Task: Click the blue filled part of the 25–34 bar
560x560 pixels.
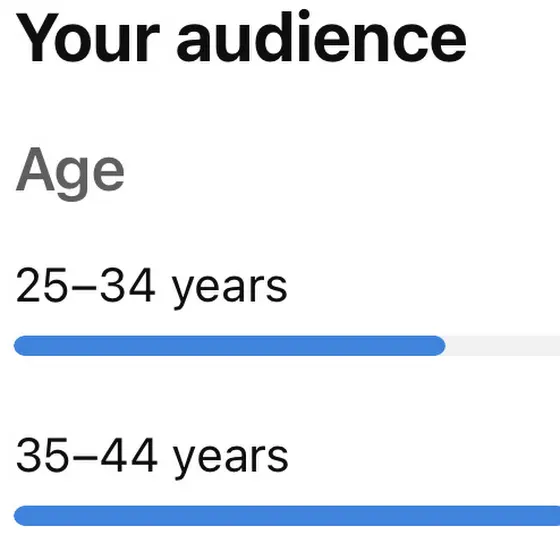Action: click(x=230, y=346)
